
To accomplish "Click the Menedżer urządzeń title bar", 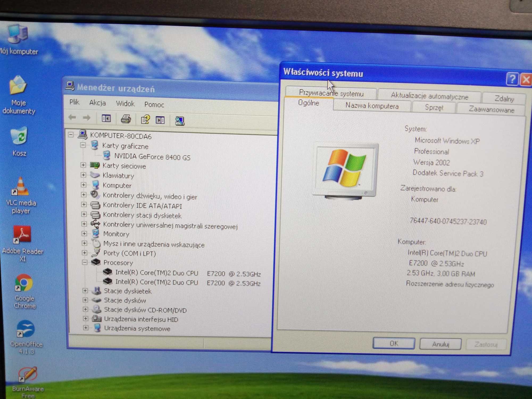I will (x=170, y=88).
